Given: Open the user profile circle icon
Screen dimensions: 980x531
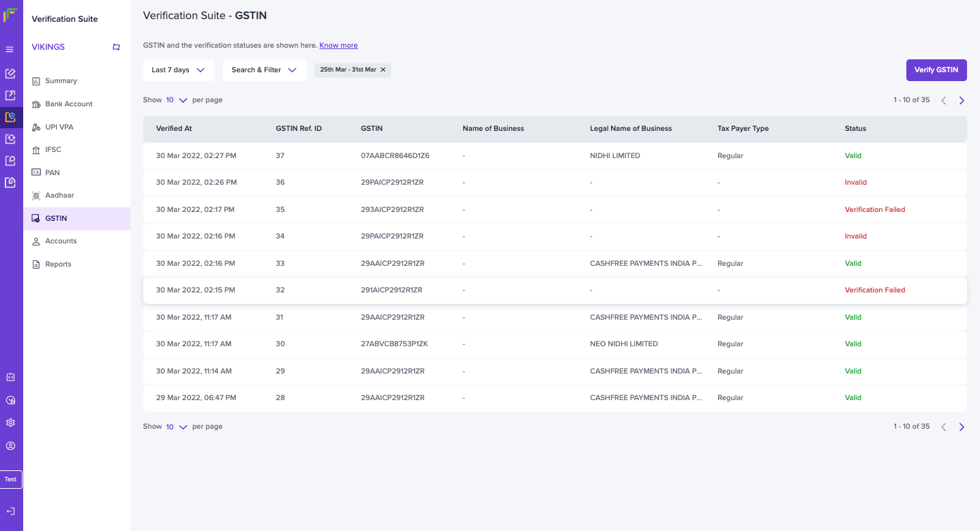Looking at the screenshot, I should coord(10,446).
